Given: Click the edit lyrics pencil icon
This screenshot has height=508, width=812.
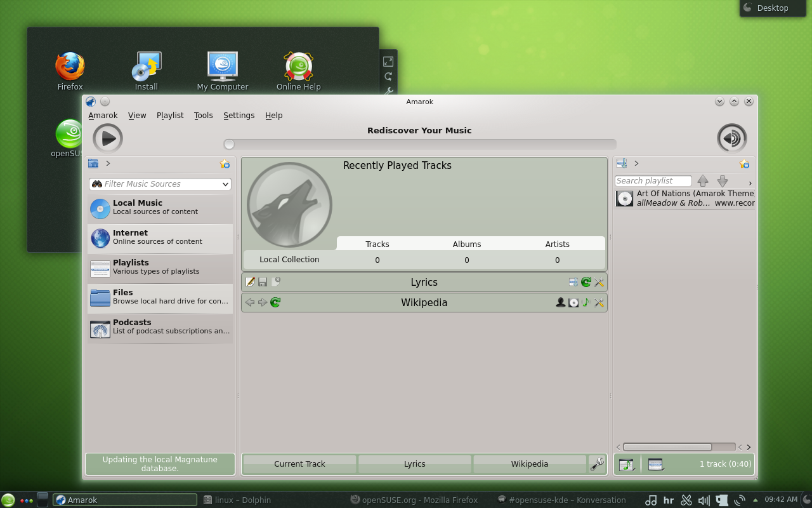Looking at the screenshot, I should click(250, 282).
